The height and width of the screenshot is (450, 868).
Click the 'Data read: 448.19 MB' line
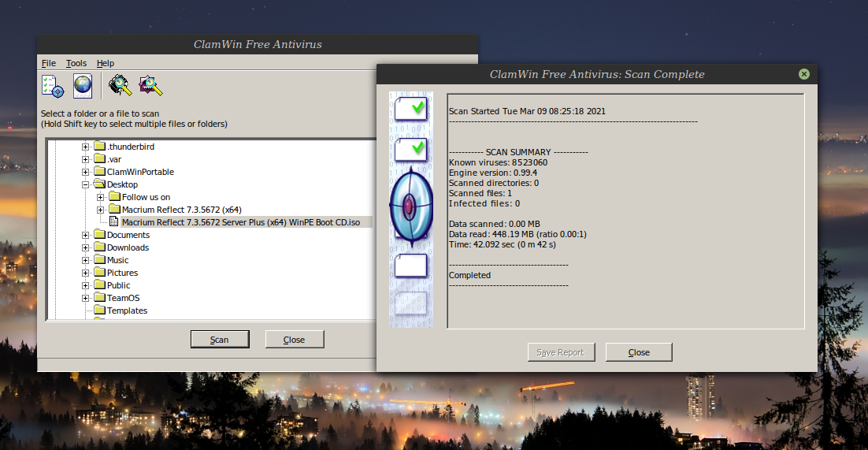pos(517,234)
